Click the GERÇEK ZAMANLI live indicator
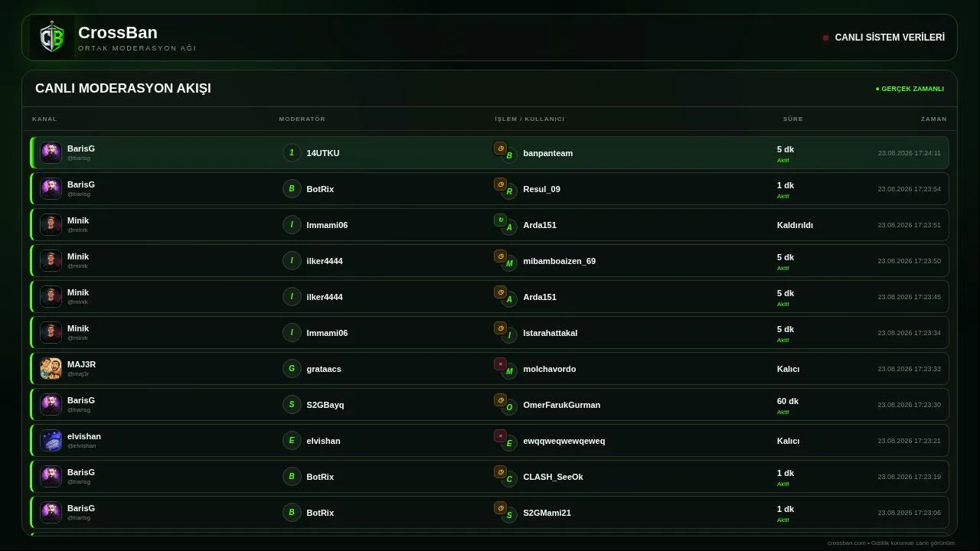The width and height of the screenshot is (980, 551). click(x=910, y=89)
